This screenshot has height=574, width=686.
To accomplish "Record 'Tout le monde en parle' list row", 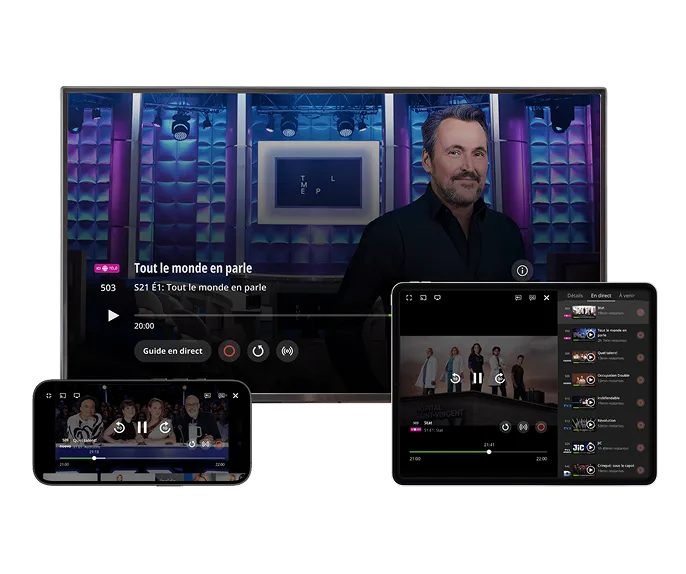I will [640, 335].
